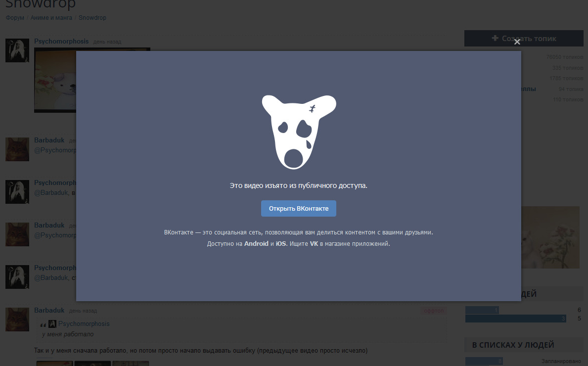Open Аниме и манга breadcrumb
The width and height of the screenshot is (588, 366).
51,18
